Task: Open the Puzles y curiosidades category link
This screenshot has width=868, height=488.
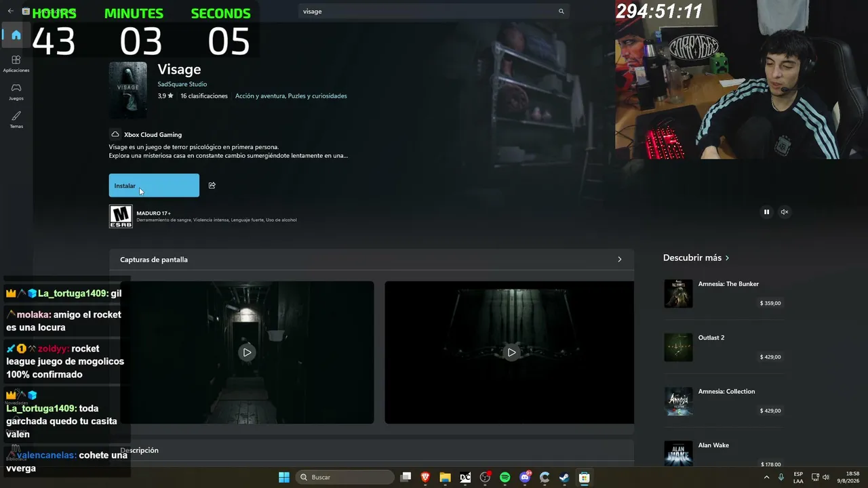Action: pos(317,96)
